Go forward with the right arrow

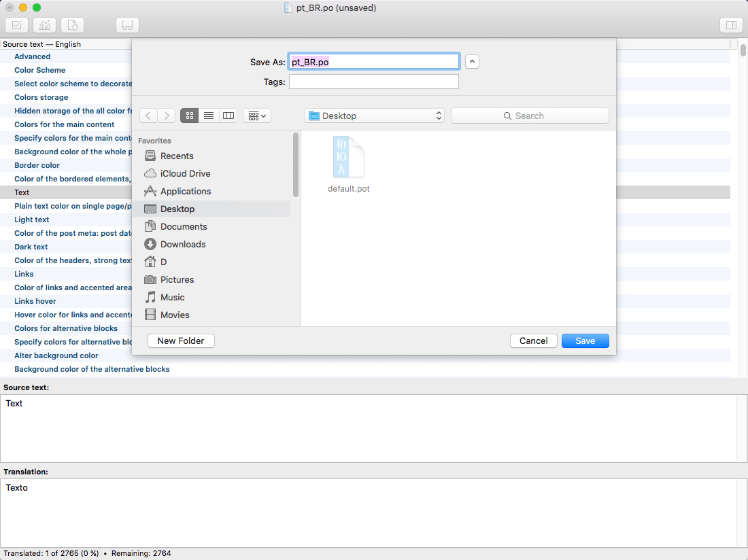click(x=167, y=116)
